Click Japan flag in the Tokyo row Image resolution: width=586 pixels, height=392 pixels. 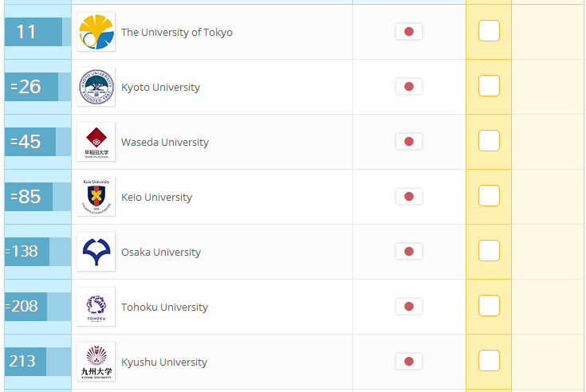pos(409,31)
